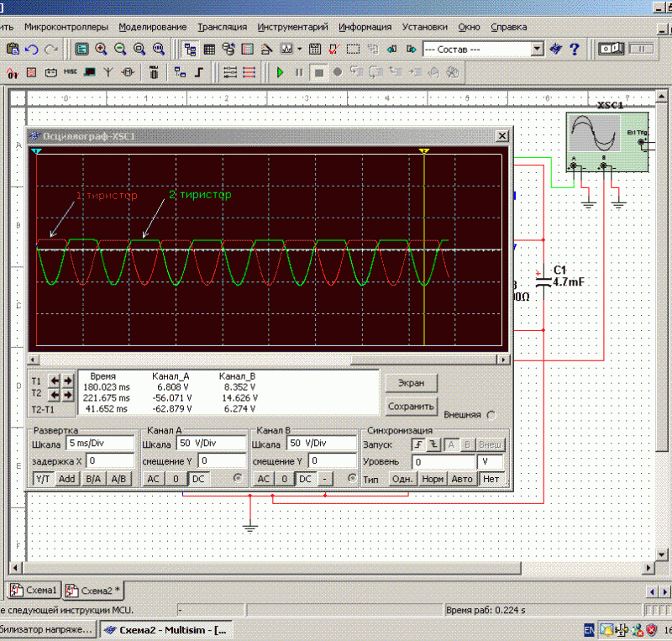Click the Сохранить button in oscilloscope
The image size is (672, 641).
coord(412,407)
